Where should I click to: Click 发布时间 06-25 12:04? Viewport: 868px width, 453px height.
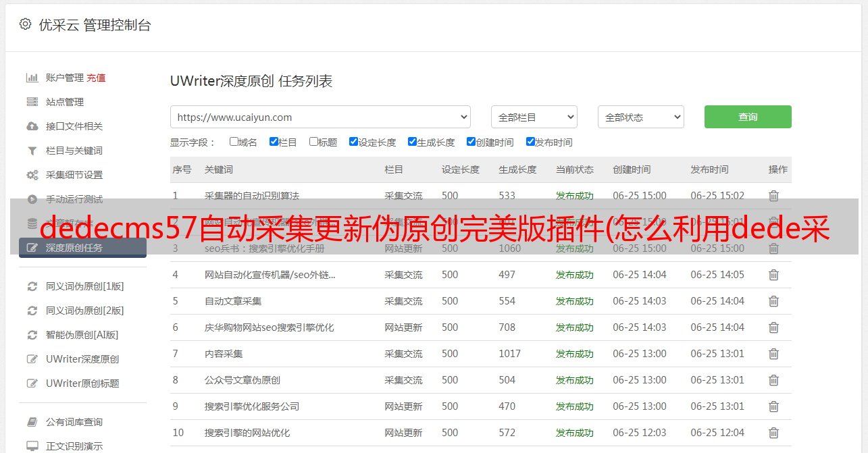coord(717,433)
